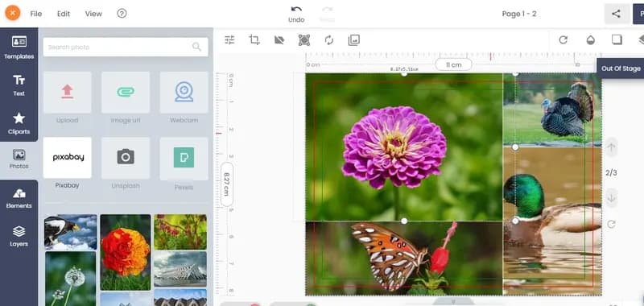Click the 11 cm width label
644x306 pixels.
point(453,64)
